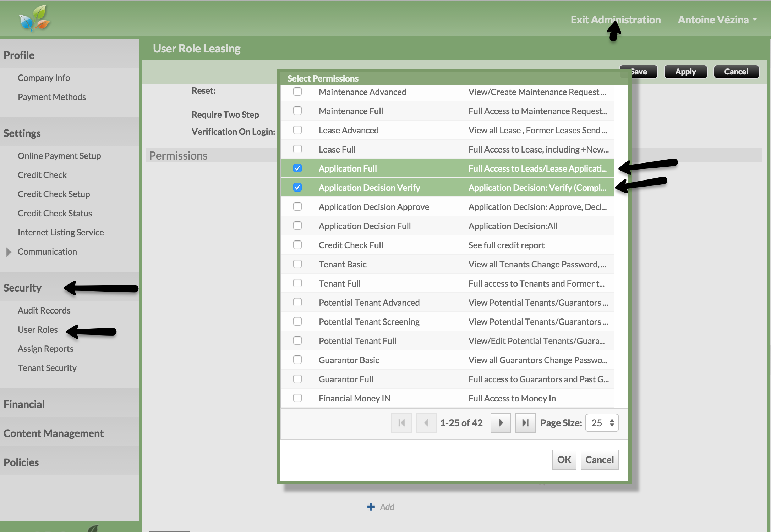Tick Maintenance Advanced checkbox
The height and width of the screenshot is (532, 771).
[297, 92]
